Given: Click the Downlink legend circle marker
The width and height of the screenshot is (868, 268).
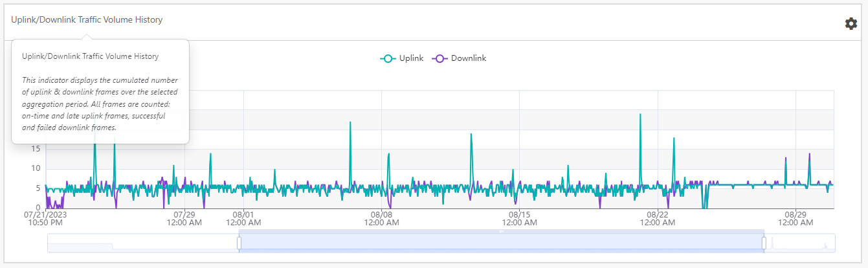Looking at the screenshot, I should click(x=440, y=58).
